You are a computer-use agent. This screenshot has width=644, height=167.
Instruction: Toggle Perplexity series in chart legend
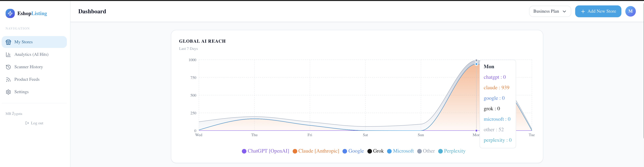click(x=452, y=151)
